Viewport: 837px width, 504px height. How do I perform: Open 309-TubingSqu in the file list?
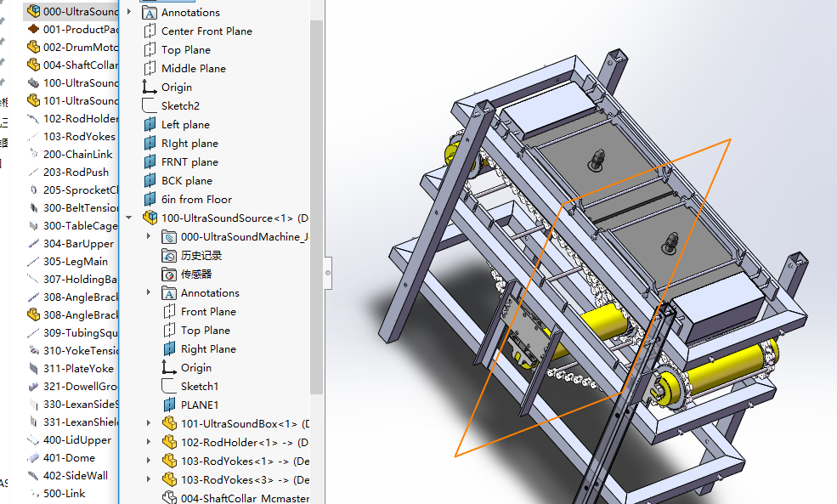(81, 332)
